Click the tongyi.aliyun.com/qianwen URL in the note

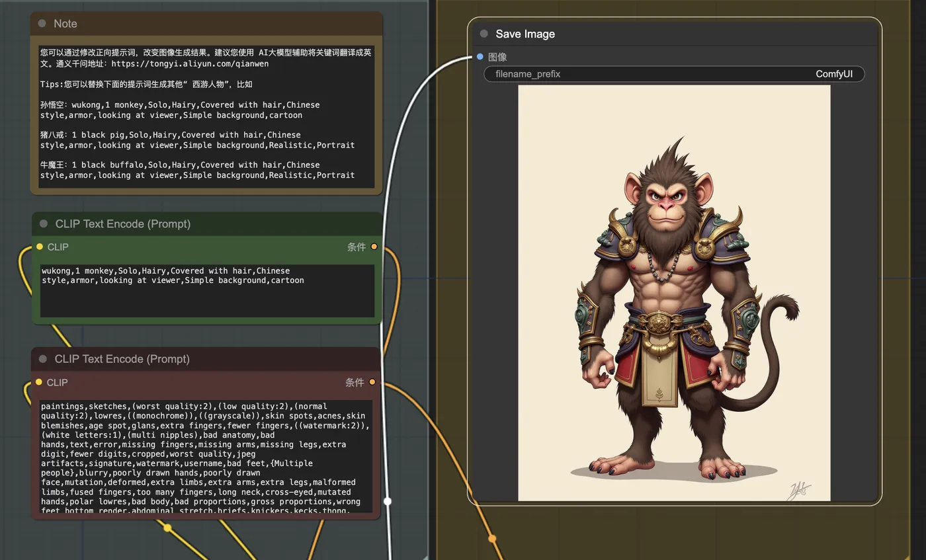pos(190,64)
